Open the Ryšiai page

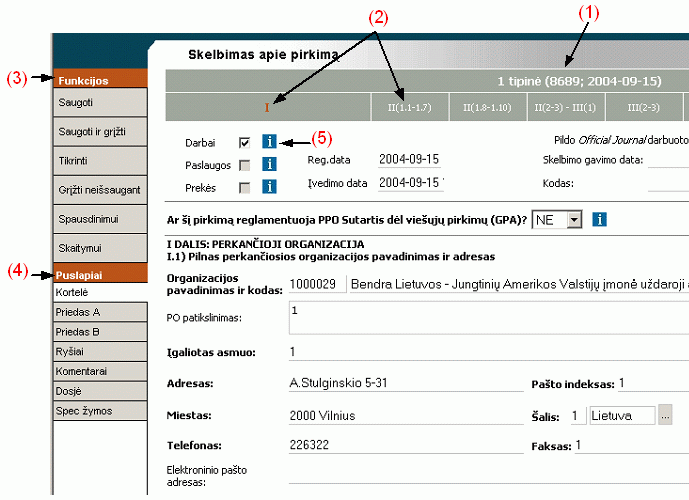[x=100, y=351]
